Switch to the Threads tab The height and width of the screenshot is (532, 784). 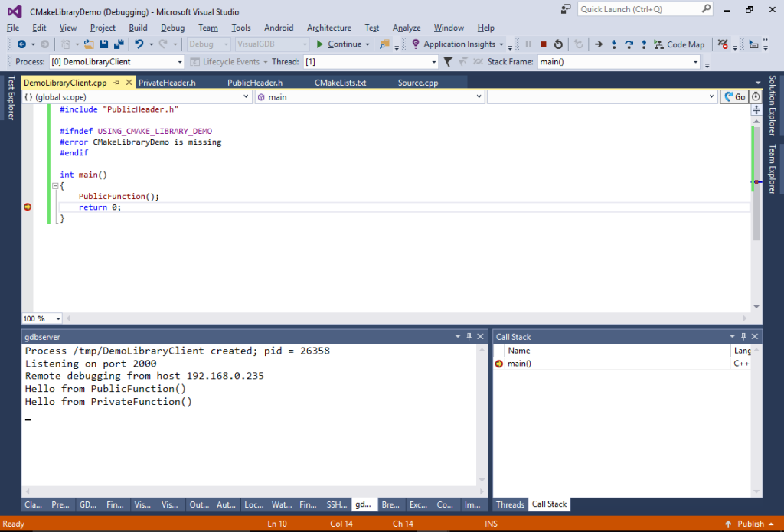(510, 504)
